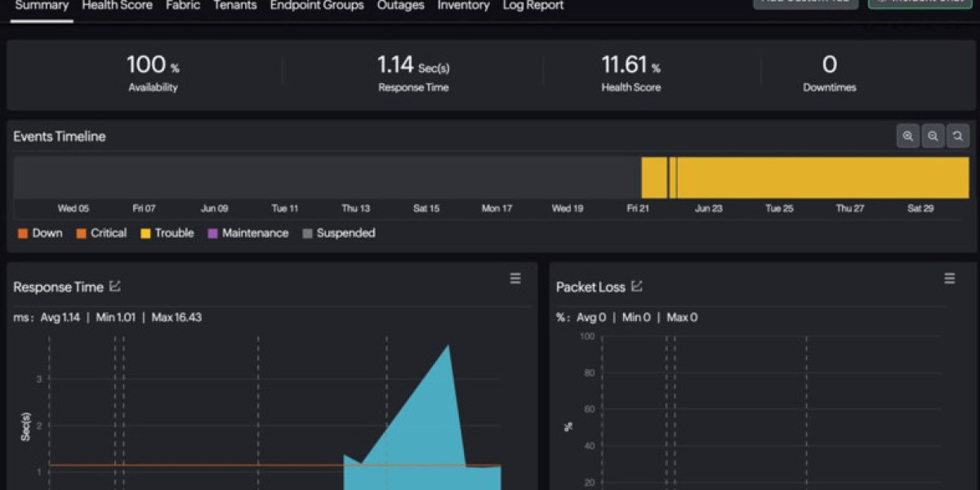Switch to the Health Score tab
Viewport: 980px width, 490px height.
[117, 6]
